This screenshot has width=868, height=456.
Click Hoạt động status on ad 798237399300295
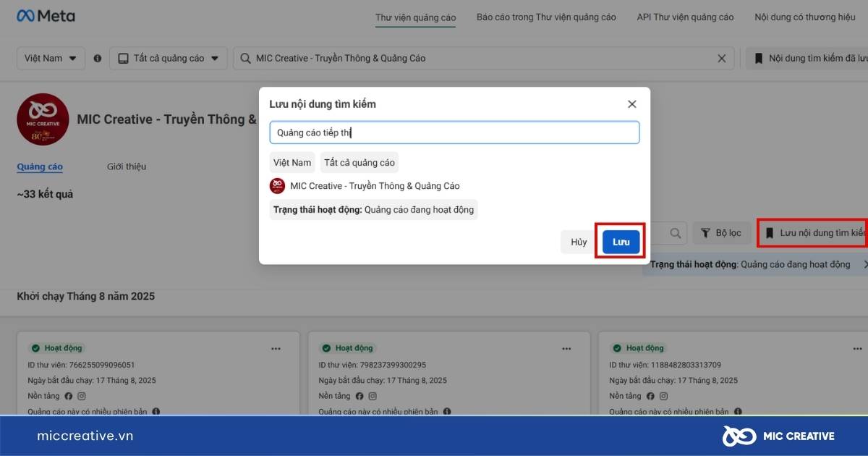[346, 348]
